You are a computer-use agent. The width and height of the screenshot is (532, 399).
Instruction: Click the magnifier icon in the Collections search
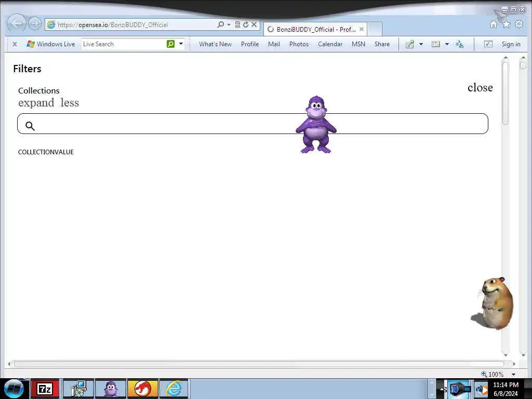[x=30, y=126]
